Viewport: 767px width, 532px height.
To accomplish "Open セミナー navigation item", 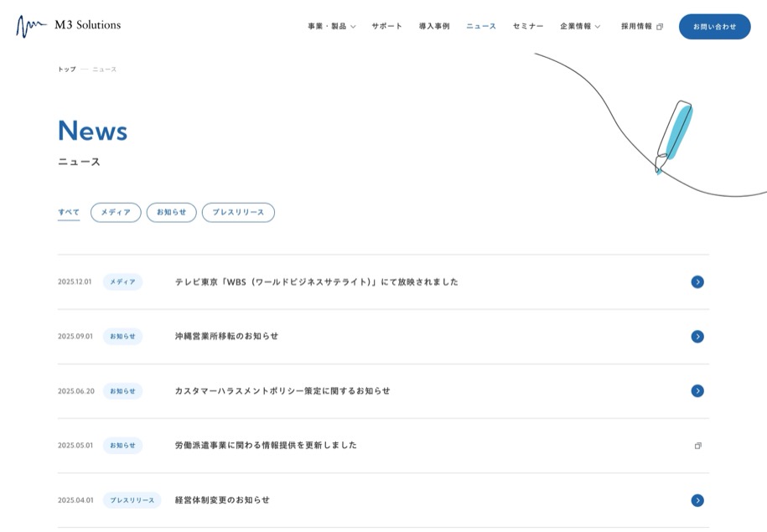I will pos(528,27).
